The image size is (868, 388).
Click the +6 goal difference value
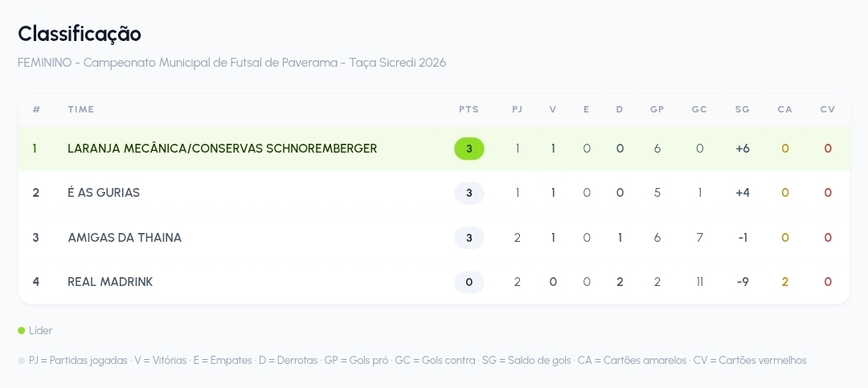click(743, 149)
